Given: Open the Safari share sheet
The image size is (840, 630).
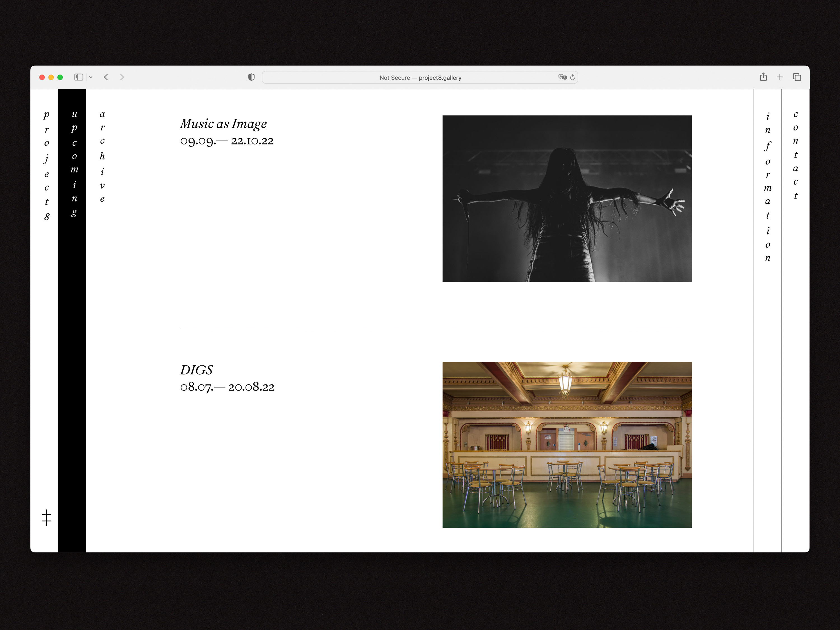Looking at the screenshot, I should pyautogui.click(x=763, y=77).
